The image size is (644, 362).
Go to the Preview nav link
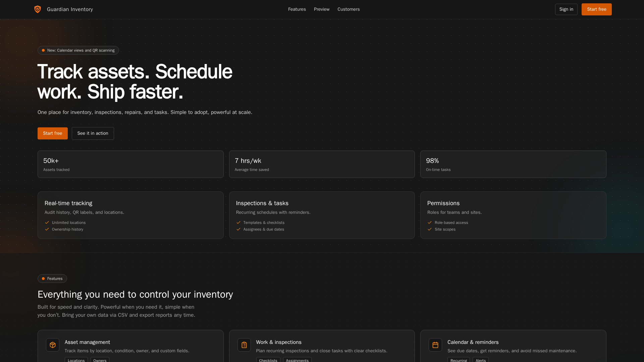point(322,9)
